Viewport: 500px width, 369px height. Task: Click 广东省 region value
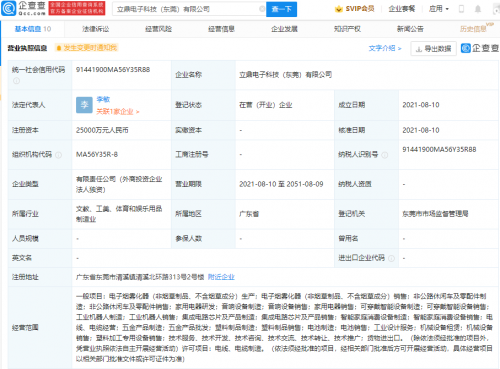pos(249,214)
